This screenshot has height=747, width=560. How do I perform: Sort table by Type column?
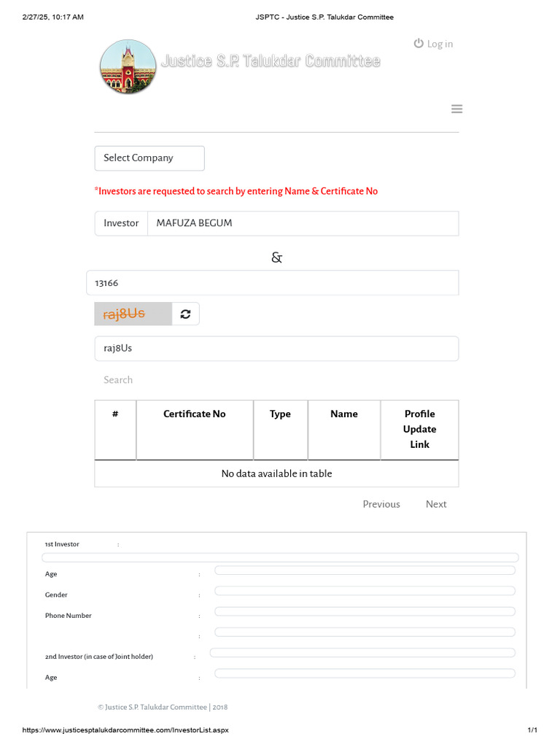point(280,414)
